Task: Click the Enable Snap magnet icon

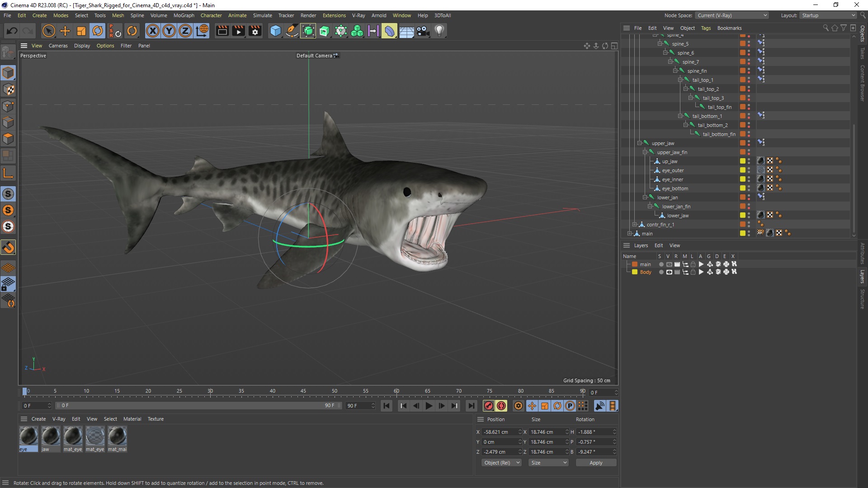Action: (x=8, y=247)
